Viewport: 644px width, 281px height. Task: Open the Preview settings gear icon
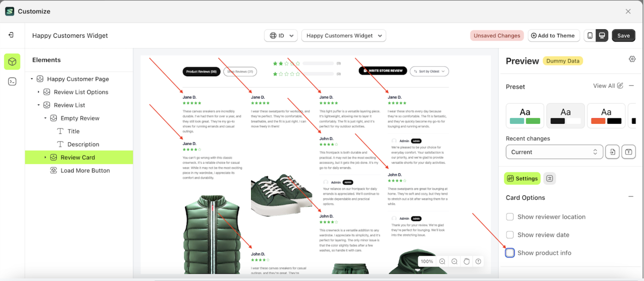pos(632,59)
